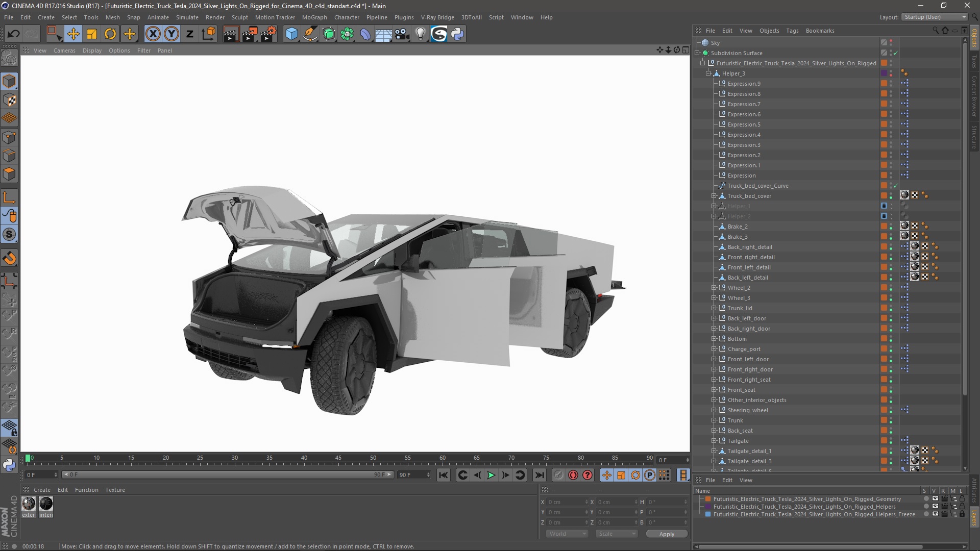Image resolution: width=980 pixels, height=551 pixels.
Task: Add a camera object
Action: pyautogui.click(x=402, y=34)
